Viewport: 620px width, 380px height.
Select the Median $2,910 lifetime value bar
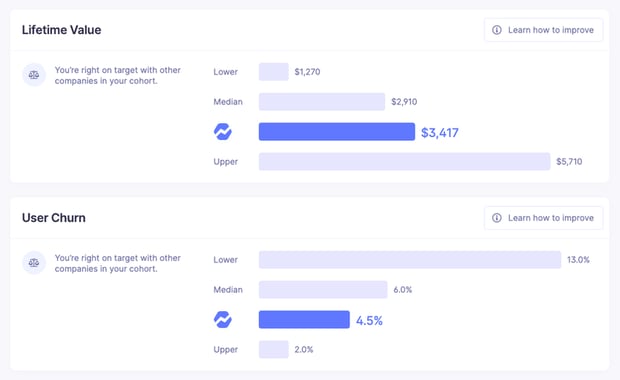coord(322,102)
